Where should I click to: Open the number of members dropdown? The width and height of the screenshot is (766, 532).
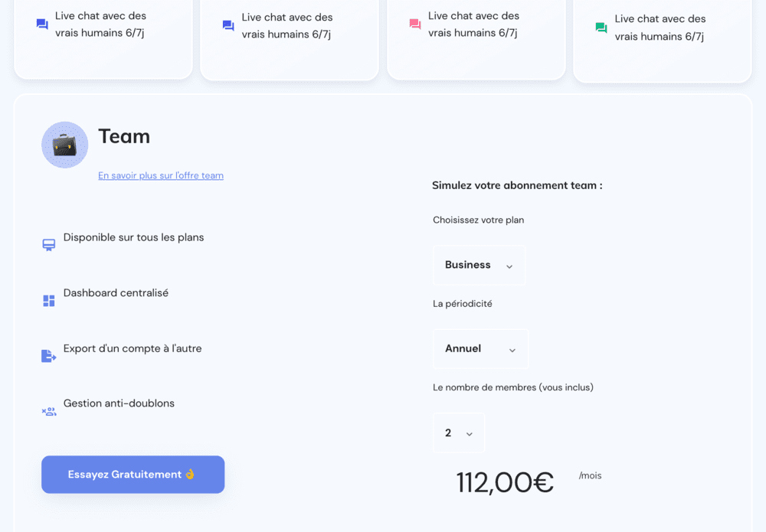[x=458, y=433]
